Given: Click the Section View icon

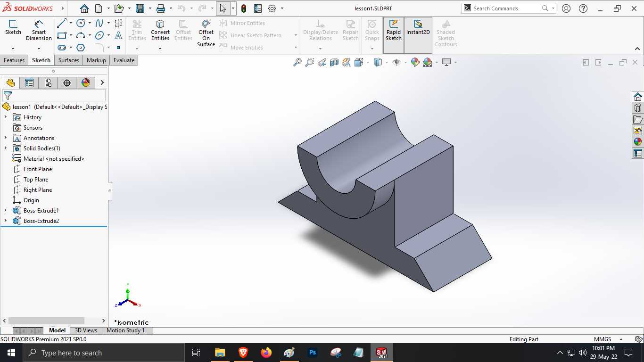Looking at the screenshot, I should pyautogui.click(x=334, y=62).
